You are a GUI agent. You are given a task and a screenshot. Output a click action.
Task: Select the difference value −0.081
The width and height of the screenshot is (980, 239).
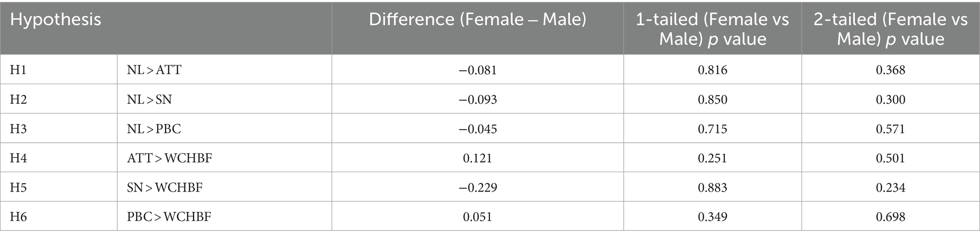click(477, 70)
